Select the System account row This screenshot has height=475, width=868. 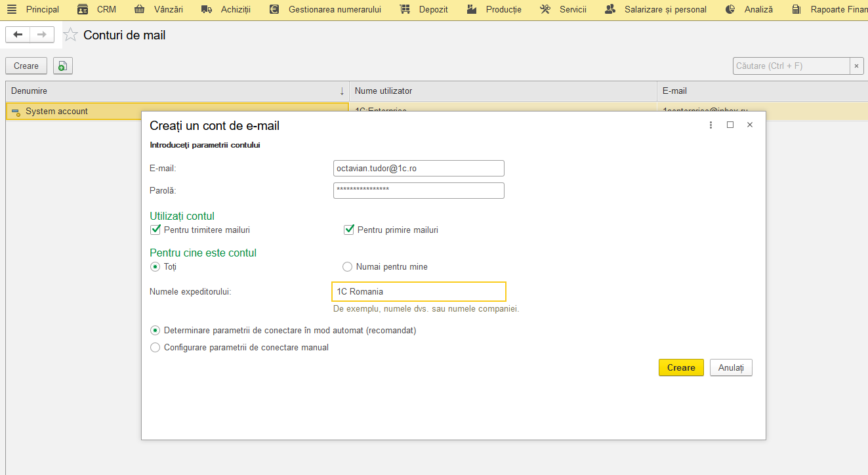[x=177, y=112]
